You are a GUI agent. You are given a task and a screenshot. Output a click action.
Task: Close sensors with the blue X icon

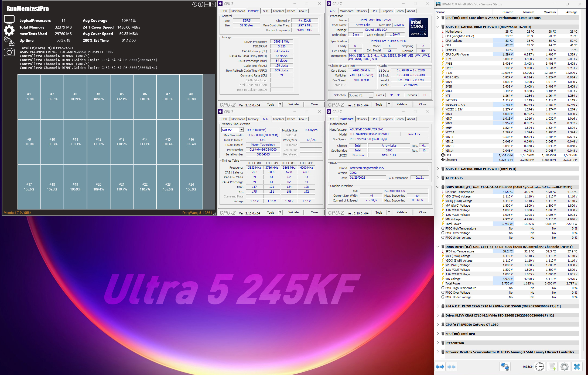pos(577,367)
